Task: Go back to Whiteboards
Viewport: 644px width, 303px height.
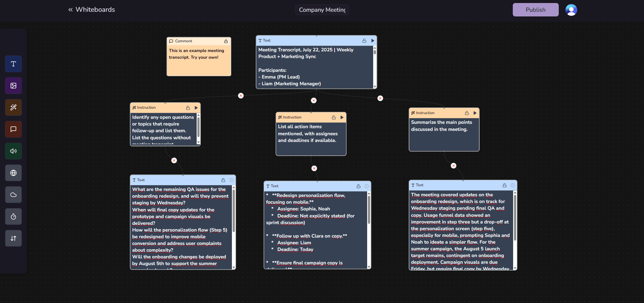Action: point(92,10)
